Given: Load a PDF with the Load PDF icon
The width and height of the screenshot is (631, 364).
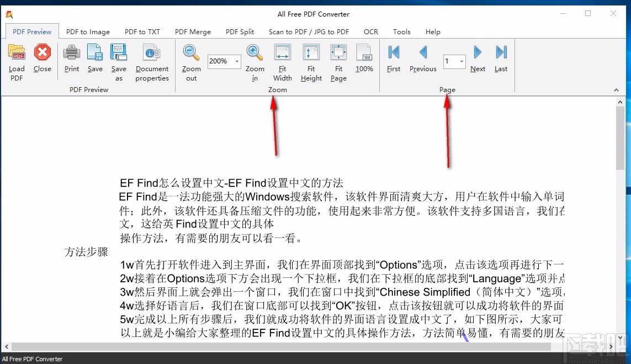Looking at the screenshot, I should point(17,62).
